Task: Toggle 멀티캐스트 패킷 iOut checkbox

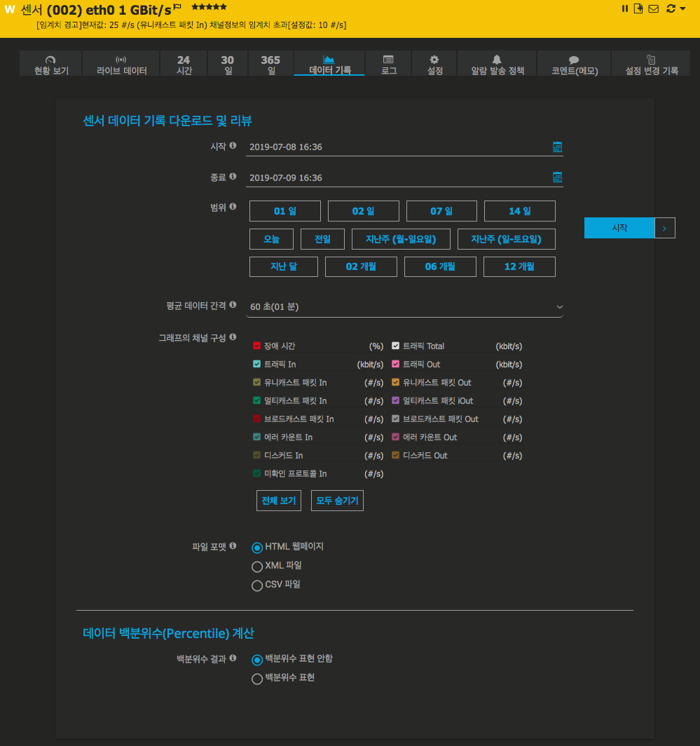Action: 395,400
